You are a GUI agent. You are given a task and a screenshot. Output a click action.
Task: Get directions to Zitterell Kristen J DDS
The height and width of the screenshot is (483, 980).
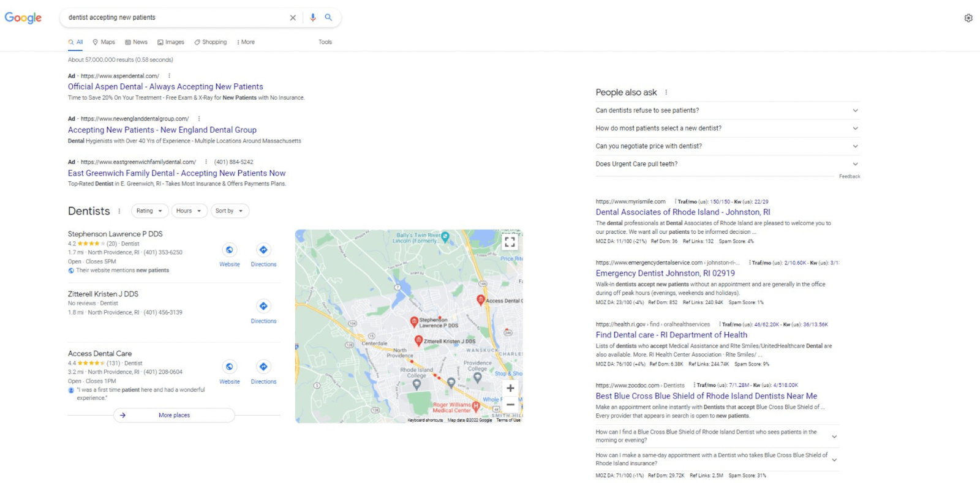click(263, 306)
